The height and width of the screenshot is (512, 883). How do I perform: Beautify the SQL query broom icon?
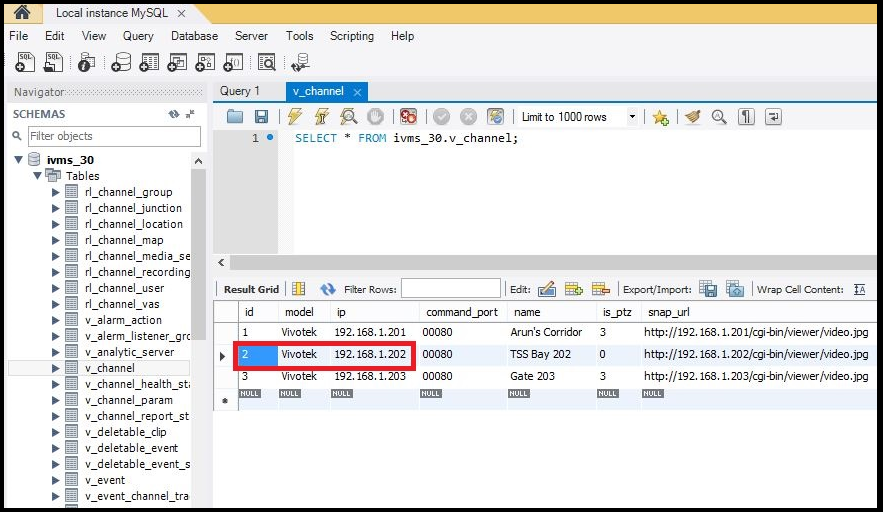pos(693,117)
